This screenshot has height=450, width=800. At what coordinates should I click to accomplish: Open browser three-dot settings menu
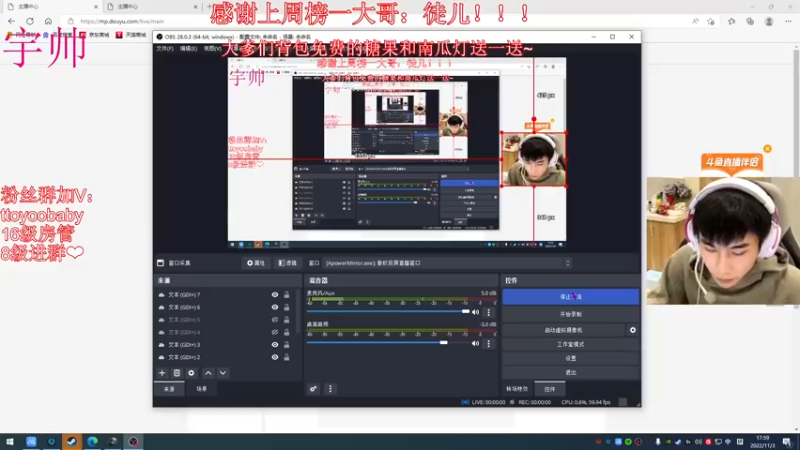[x=788, y=21]
